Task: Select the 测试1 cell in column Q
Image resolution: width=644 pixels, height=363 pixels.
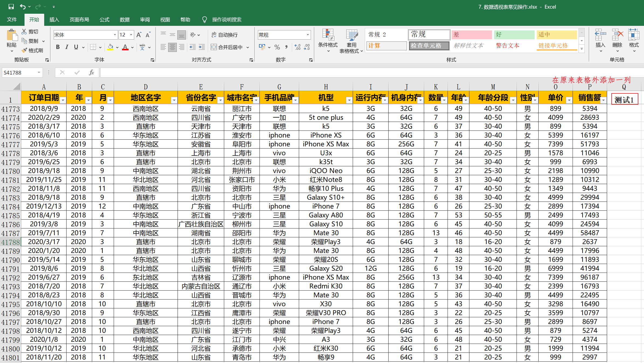Action: click(x=624, y=99)
